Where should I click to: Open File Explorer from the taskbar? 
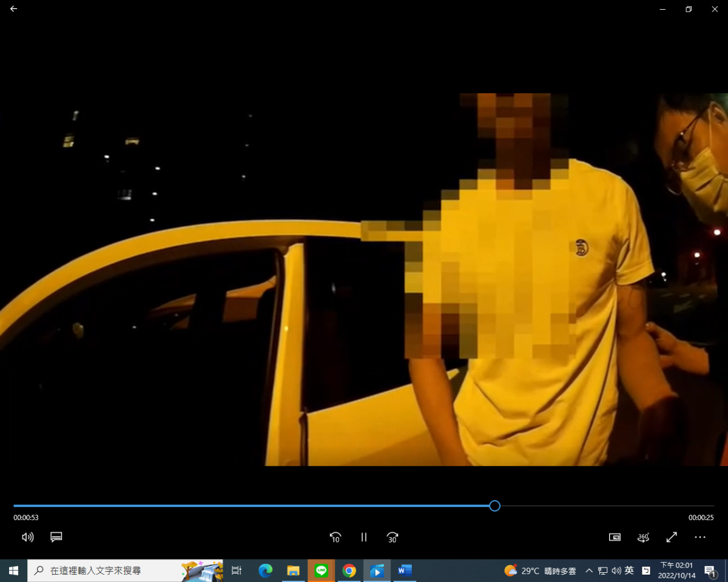point(293,570)
